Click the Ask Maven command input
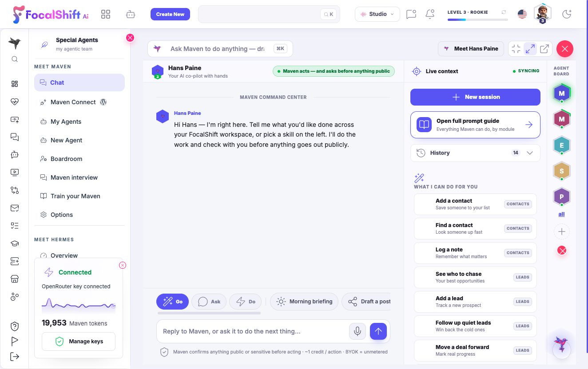 coord(220,49)
